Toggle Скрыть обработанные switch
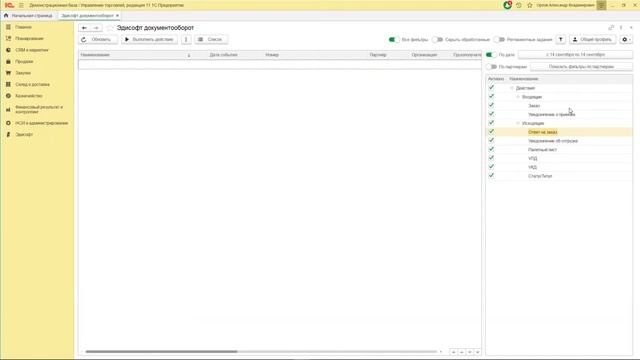Image resolution: width=640 pixels, height=360 pixels. (x=437, y=40)
